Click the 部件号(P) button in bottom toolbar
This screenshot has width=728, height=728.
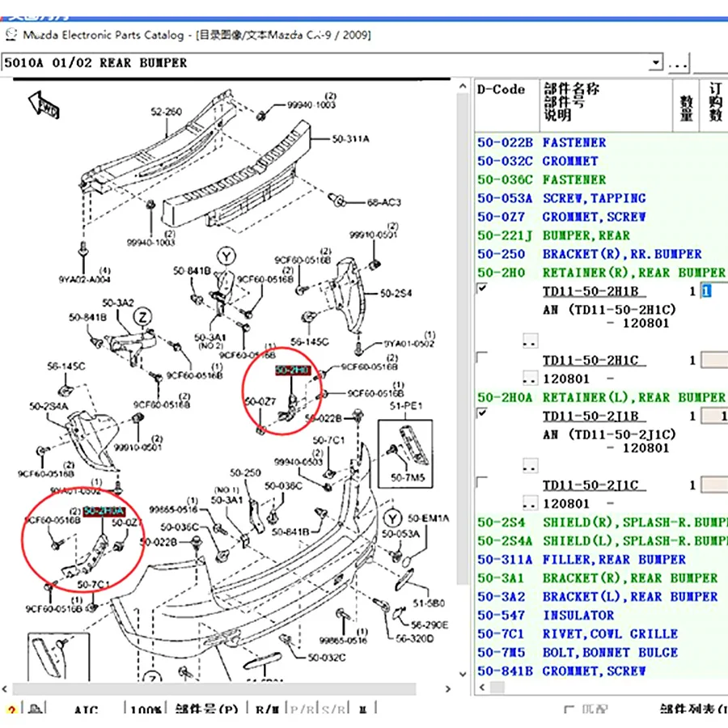point(206,710)
